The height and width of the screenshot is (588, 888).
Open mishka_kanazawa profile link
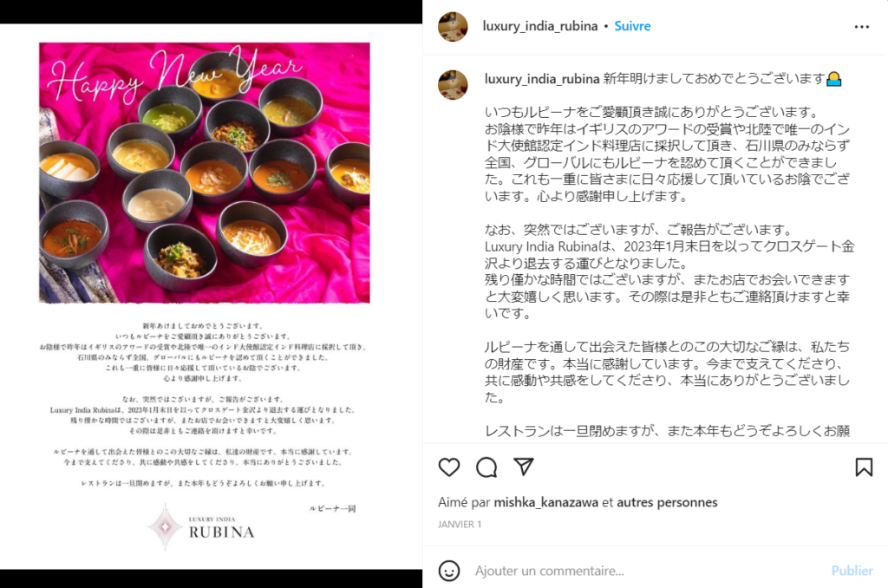[546, 502]
